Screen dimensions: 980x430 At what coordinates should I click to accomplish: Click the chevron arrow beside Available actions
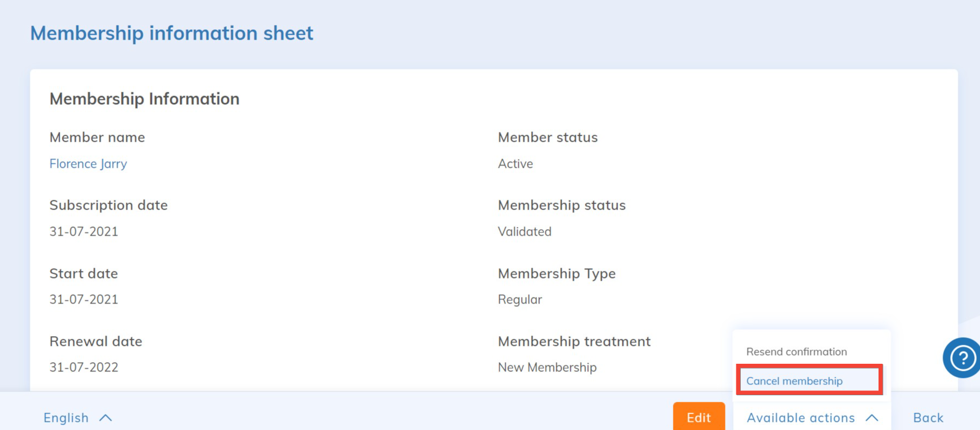[872, 418]
